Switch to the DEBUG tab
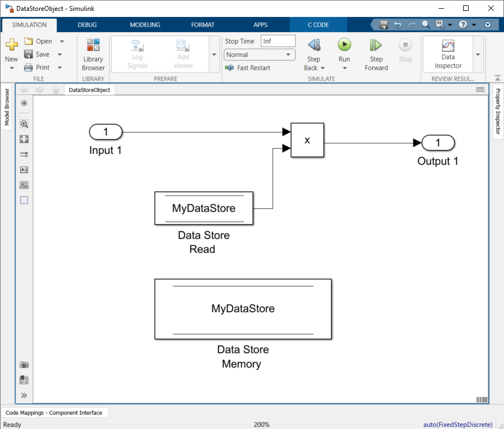Image resolution: width=504 pixels, height=429 pixels. pos(87,25)
